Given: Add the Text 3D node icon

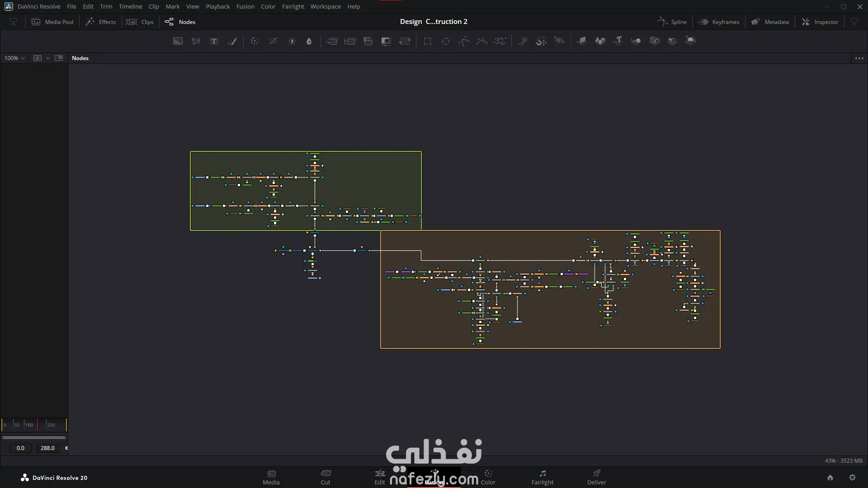Looking at the screenshot, I should [x=618, y=41].
